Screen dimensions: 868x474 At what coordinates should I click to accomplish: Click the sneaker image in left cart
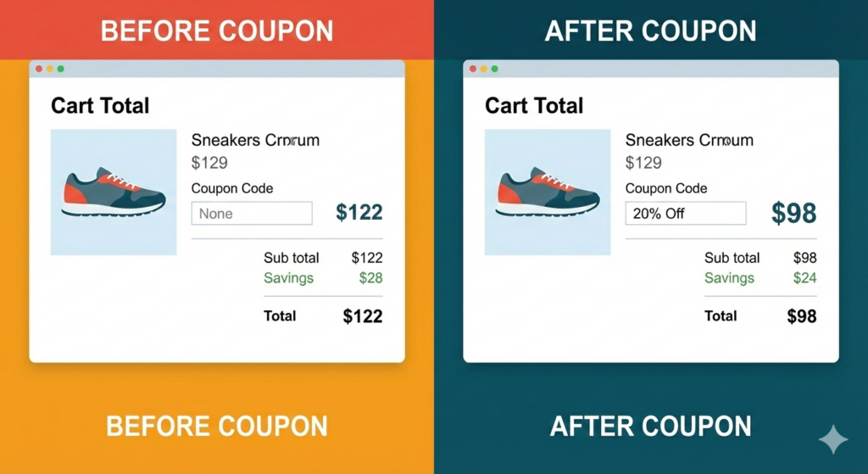pos(114,192)
